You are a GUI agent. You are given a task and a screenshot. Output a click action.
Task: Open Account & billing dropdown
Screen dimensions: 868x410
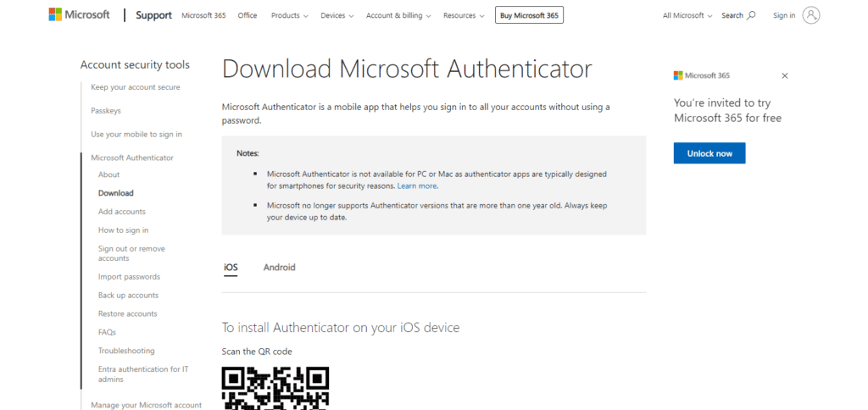click(398, 15)
